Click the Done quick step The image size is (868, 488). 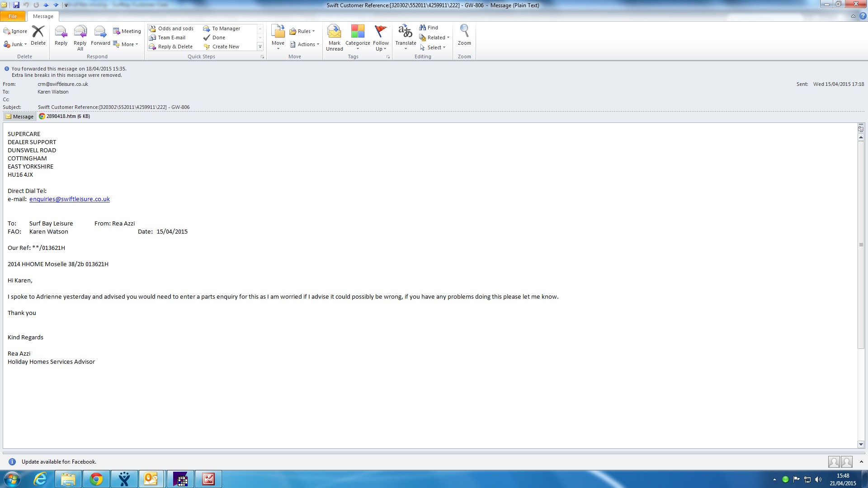point(218,38)
